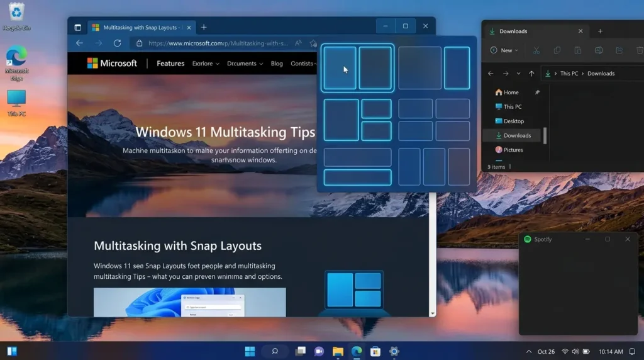The image size is (644, 360).
Task: Open Task View from the taskbar
Action: pyautogui.click(x=300, y=351)
